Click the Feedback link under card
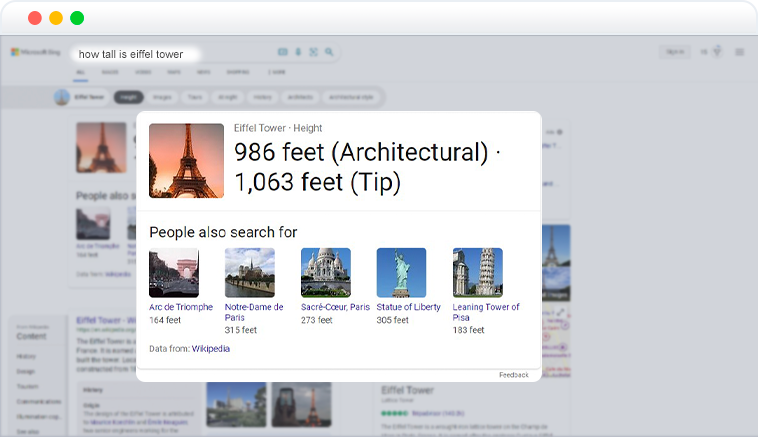The image size is (758, 437). [x=513, y=375]
